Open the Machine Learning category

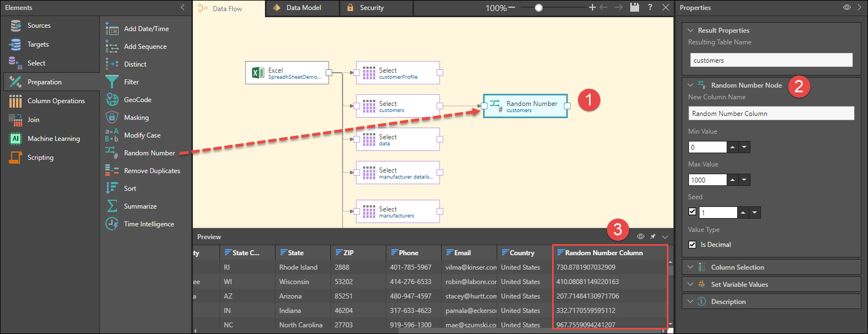[x=53, y=139]
